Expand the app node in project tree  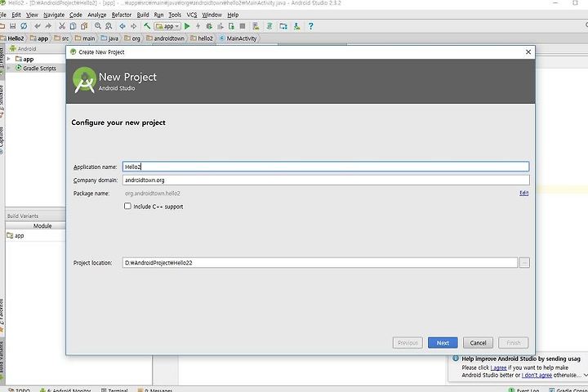coord(9,59)
